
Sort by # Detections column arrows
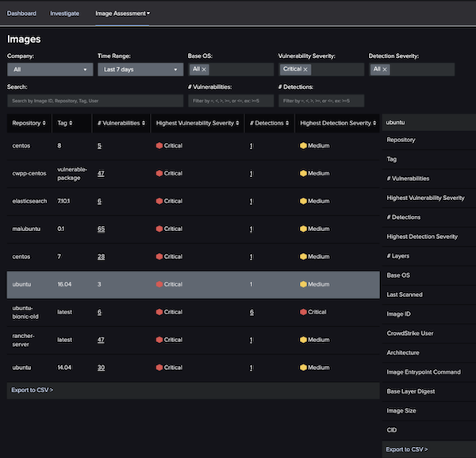coord(288,123)
